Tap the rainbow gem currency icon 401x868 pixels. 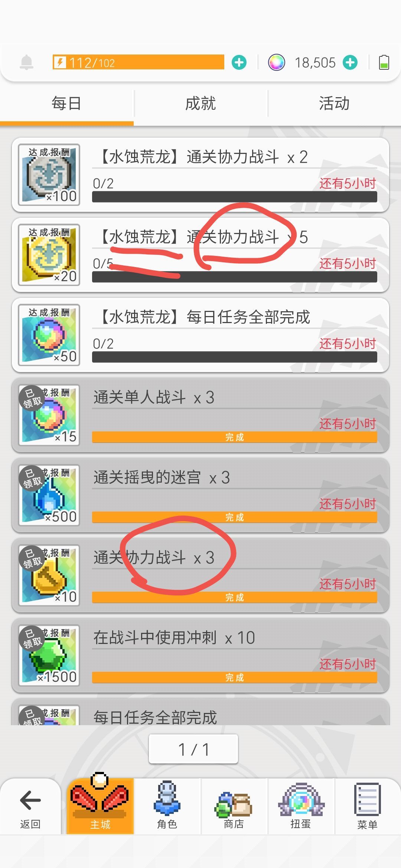tap(277, 62)
